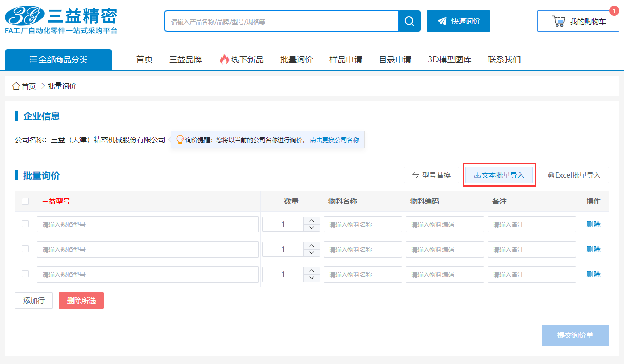The height and width of the screenshot is (364, 624).
Task: Open 联系我们 in the navigation bar
Action: tap(504, 60)
